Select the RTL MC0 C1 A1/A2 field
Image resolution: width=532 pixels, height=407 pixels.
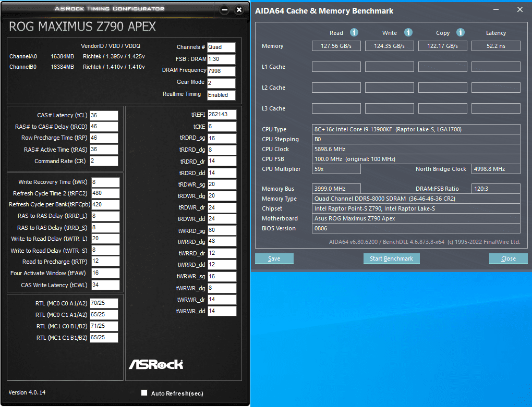pyautogui.click(x=104, y=315)
